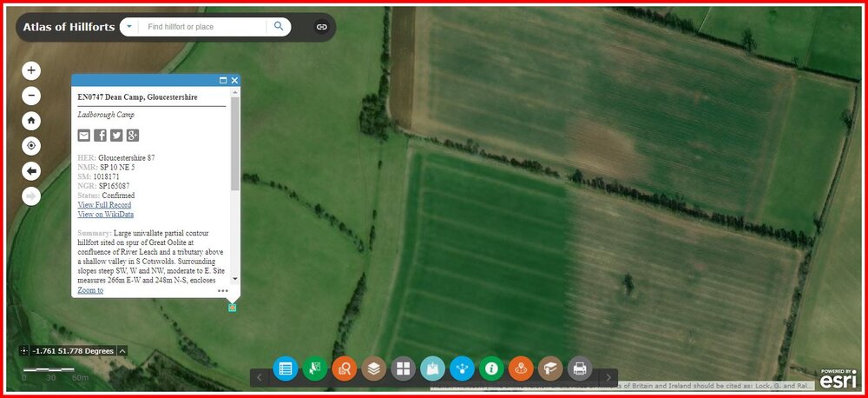Click the Find hillfort or place field

click(202, 27)
